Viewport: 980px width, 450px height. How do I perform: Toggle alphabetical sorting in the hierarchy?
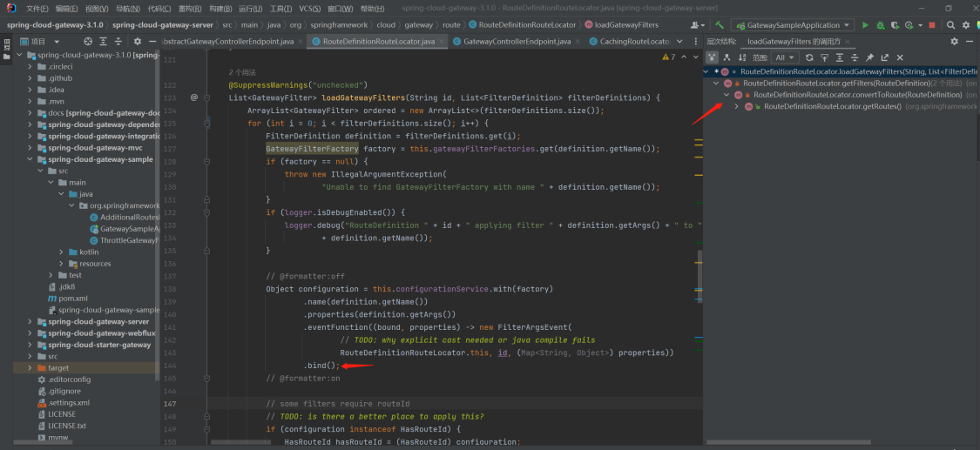pos(741,57)
